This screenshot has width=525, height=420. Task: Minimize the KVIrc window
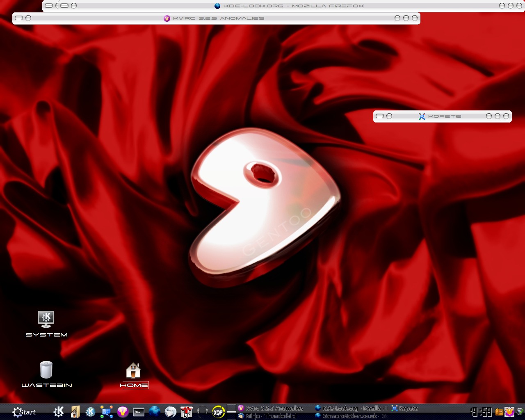397,18
